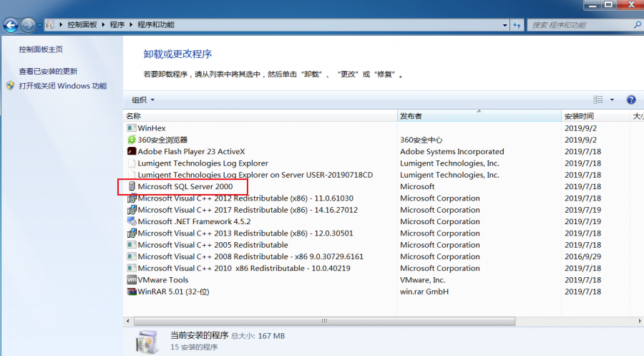Image resolution: width=644 pixels, height=356 pixels.
Task: Sort by 发布者 column header
Action: tap(479, 116)
